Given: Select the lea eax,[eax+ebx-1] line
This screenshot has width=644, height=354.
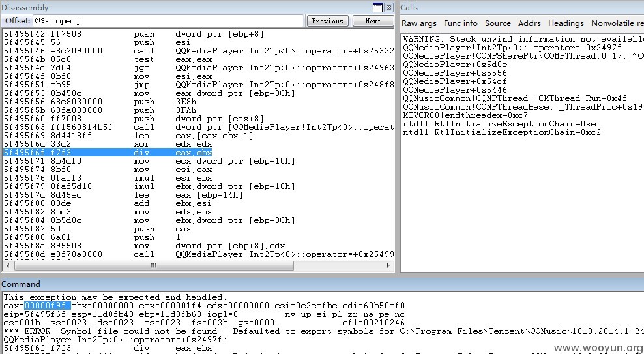Looking at the screenshot, I should click(128, 136).
